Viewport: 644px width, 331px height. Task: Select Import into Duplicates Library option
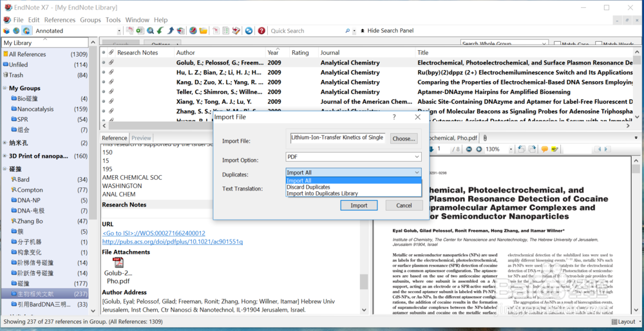point(323,193)
